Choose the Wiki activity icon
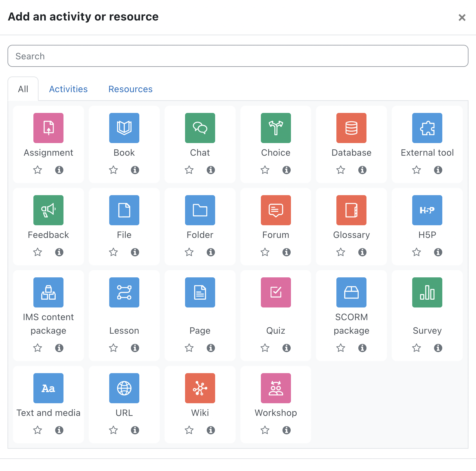 tap(200, 388)
